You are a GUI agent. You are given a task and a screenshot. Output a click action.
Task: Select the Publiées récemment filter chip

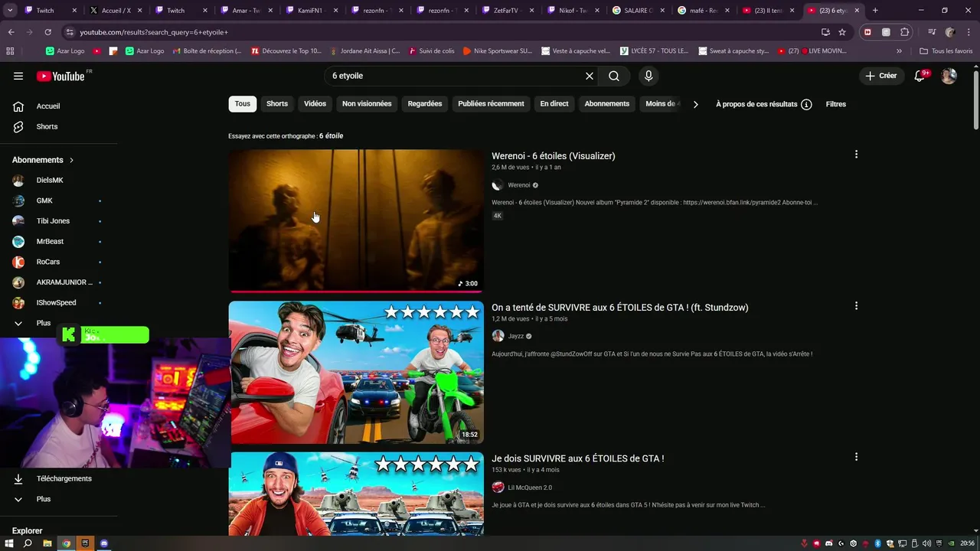pyautogui.click(x=491, y=104)
